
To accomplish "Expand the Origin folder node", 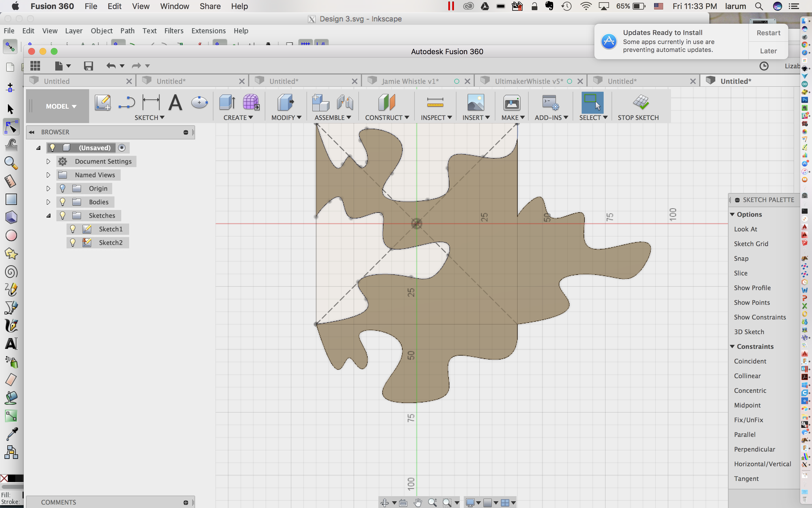I will [48, 189].
